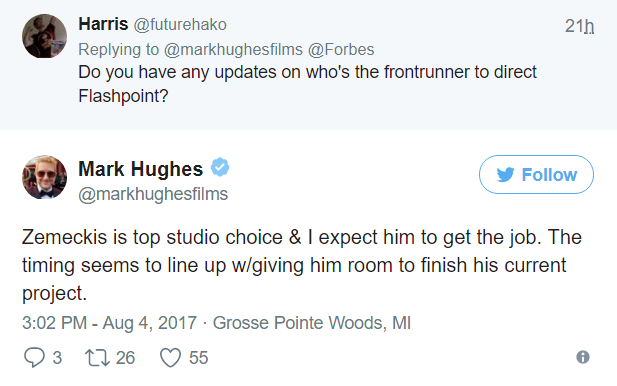Click the reply speech bubble icon
This screenshot has width=617, height=386.
(34, 358)
